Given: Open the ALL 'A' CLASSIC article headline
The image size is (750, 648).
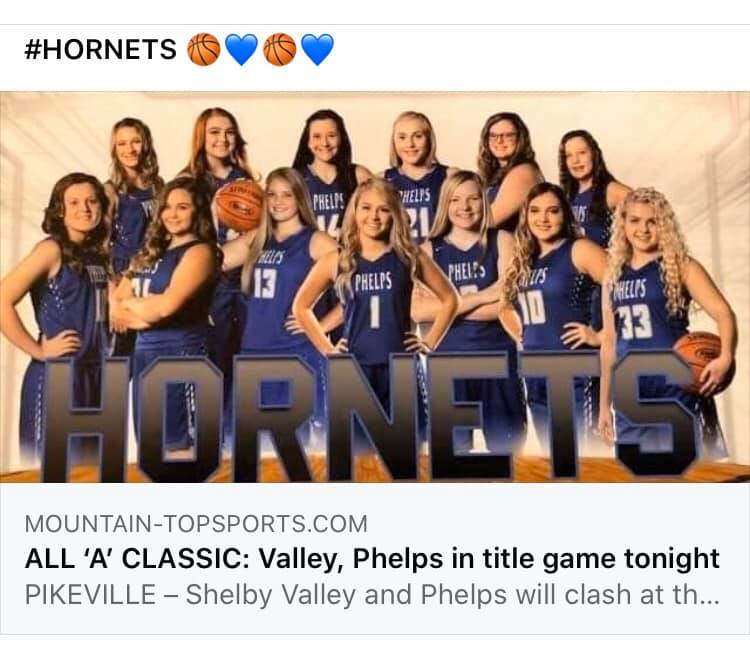Looking at the screenshot, I should [x=372, y=559].
